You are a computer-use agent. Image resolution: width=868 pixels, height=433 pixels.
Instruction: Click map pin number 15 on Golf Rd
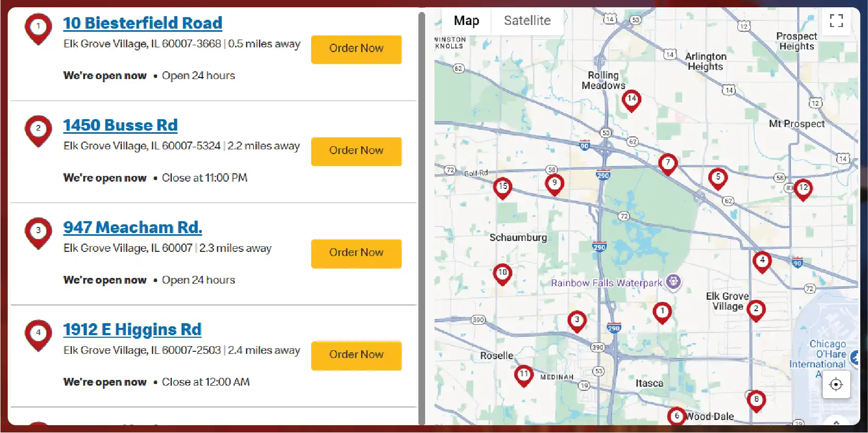pos(502,187)
